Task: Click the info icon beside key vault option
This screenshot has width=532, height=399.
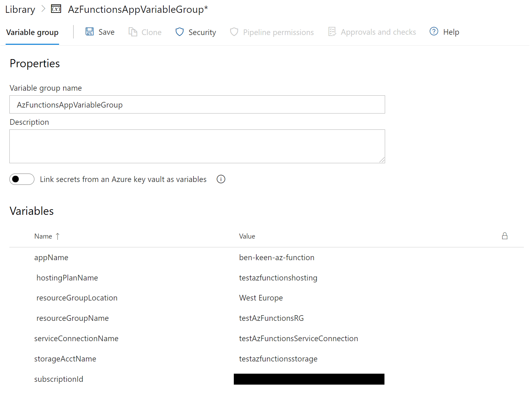Action: click(x=221, y=179)
